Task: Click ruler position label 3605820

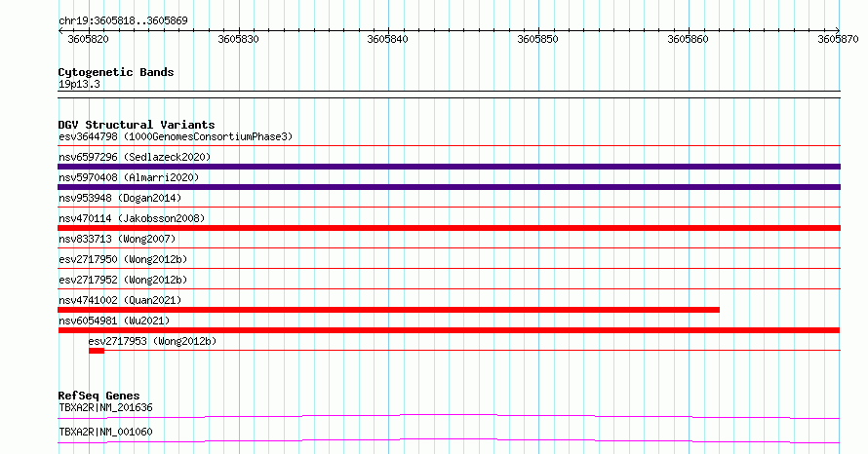Action: pyautogui.click(x=88, y=39)
